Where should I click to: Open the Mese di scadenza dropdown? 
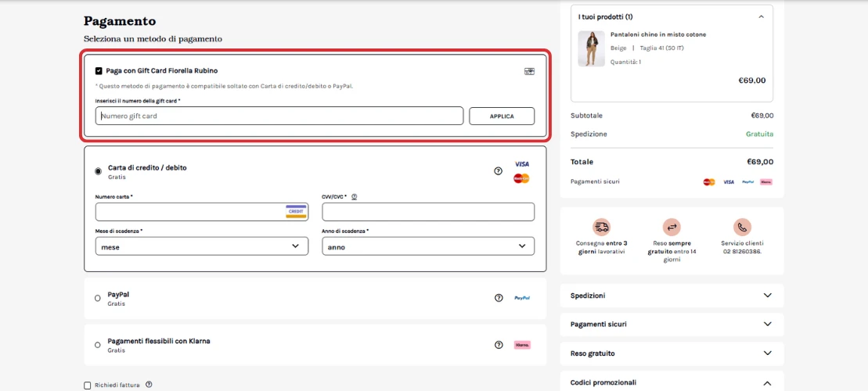(x=202, y=246)
